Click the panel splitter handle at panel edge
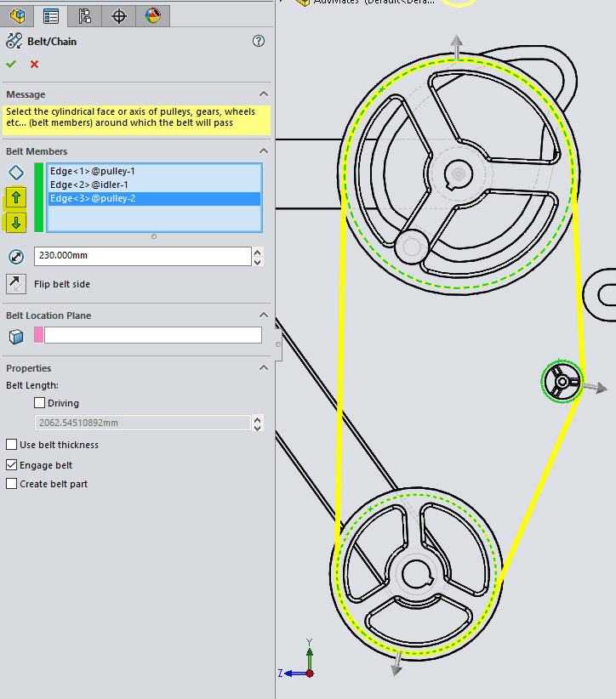The width and height of the screenshot is (616, 699). pos(278,344)
